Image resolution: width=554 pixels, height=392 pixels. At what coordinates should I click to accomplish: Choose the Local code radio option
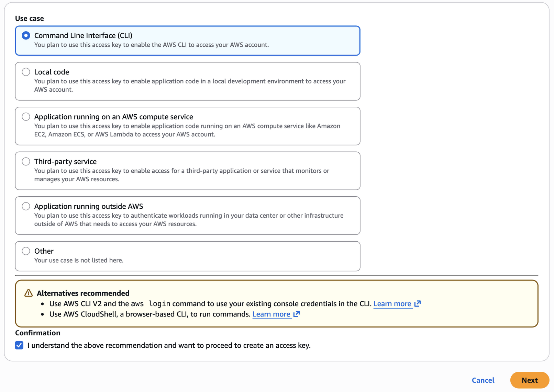[x=26, y=72]
